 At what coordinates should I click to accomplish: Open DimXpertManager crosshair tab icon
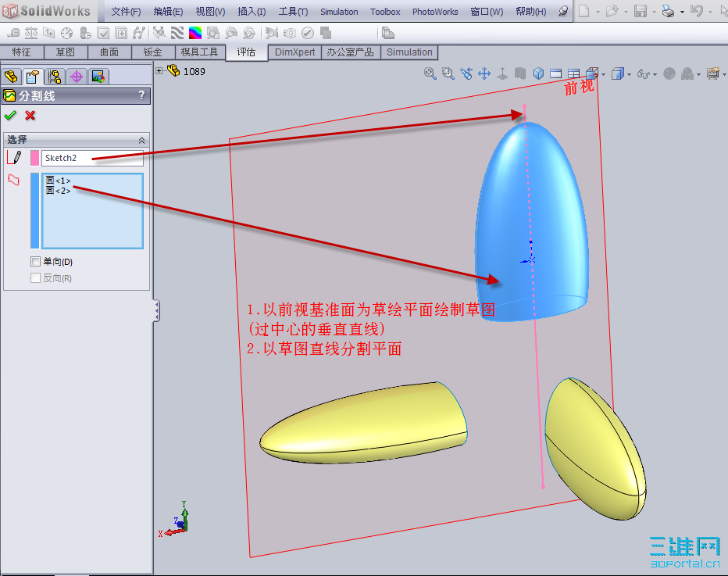(x=77, y=76)
